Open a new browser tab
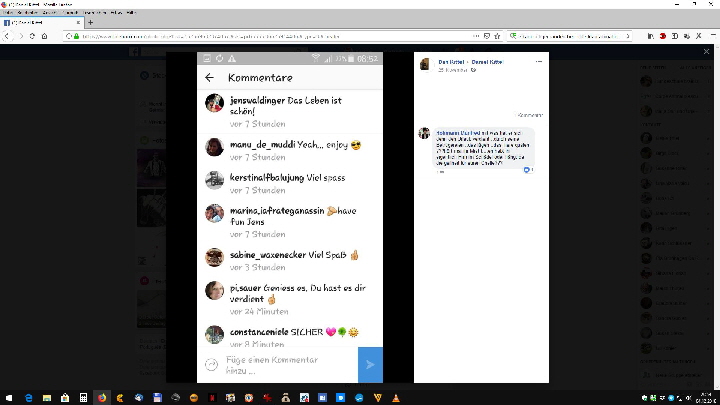The image size is (720, 405). (91, 22)
